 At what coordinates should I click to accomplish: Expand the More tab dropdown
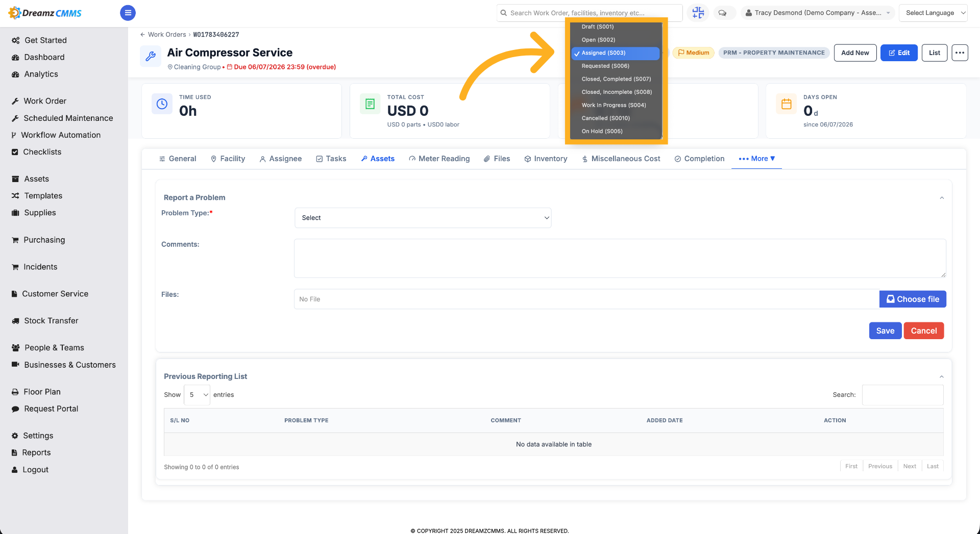[757, 159]
